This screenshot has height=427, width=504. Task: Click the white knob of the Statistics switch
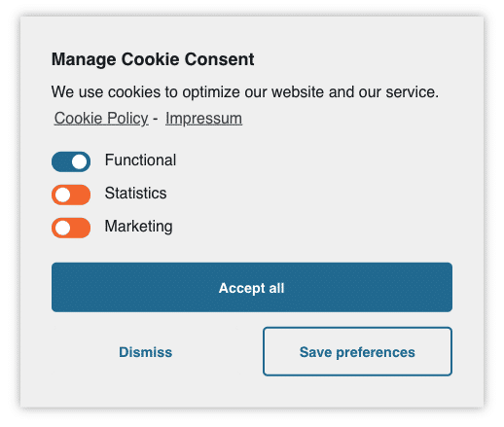pos(62,195)
